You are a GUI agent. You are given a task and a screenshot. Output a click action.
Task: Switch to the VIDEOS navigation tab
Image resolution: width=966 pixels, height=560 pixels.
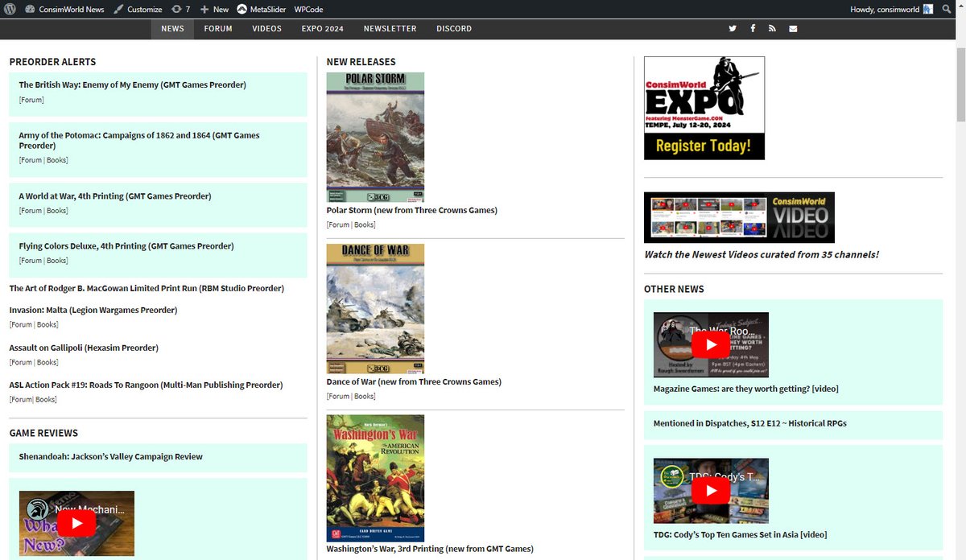pos(266,28)
